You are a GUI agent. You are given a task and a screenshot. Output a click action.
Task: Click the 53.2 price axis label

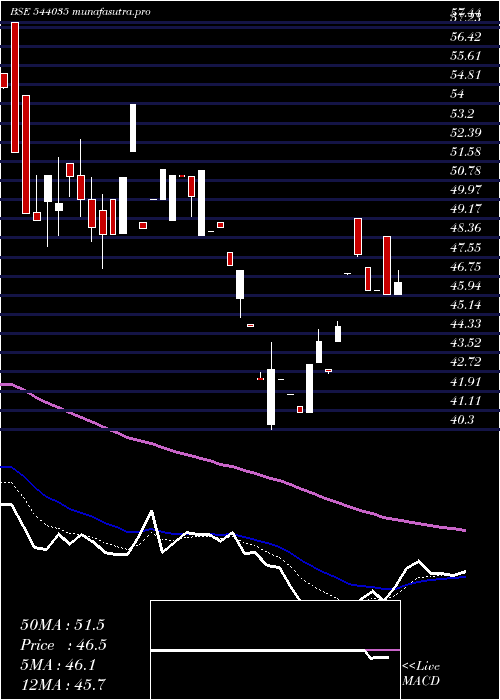click(462, 113)
